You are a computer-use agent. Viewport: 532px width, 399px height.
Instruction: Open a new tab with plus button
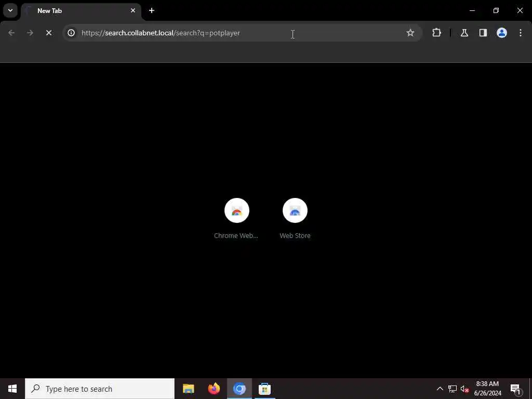click(152, 10)
